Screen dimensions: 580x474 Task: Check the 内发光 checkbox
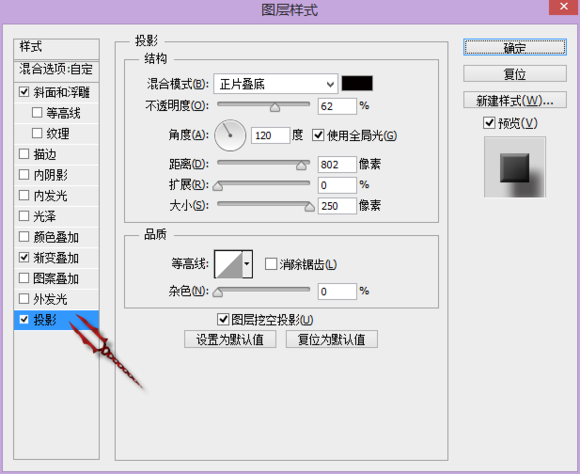pos(24,195)
